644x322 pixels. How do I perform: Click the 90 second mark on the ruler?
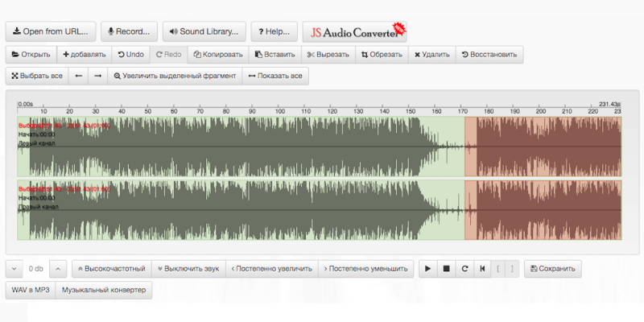pos(252,111)
